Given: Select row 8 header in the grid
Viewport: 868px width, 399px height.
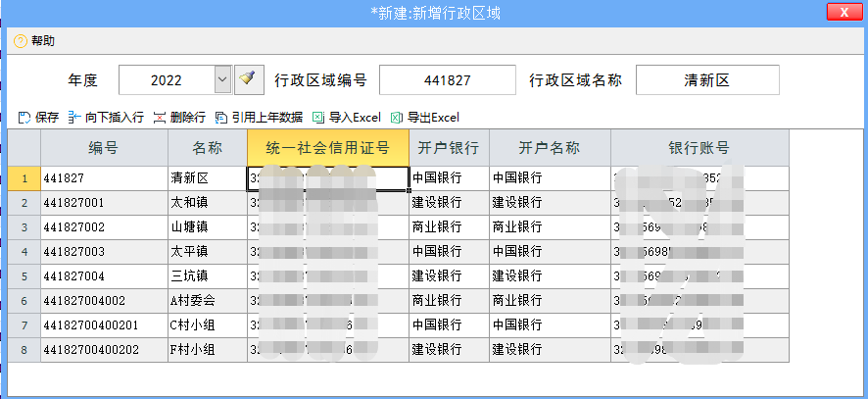Looking at the screenshot, I should tap(24, 349).
